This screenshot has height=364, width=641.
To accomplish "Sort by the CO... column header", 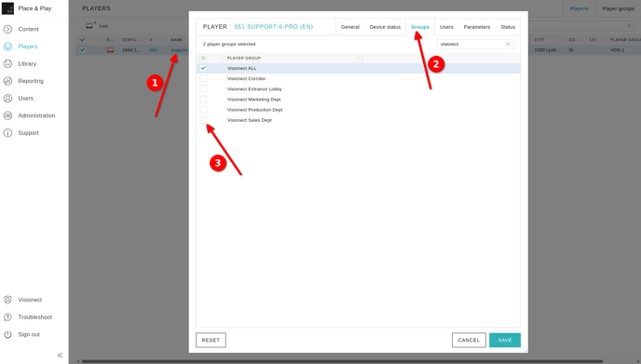I will click(574, 40).
